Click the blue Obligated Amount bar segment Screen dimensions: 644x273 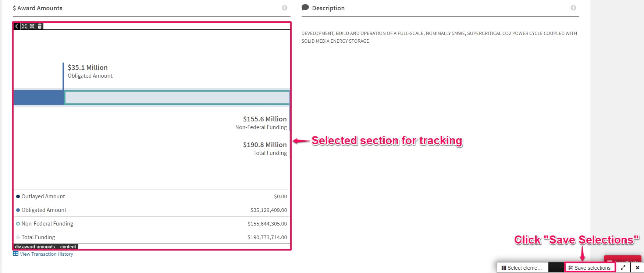[x=39, y=97]
